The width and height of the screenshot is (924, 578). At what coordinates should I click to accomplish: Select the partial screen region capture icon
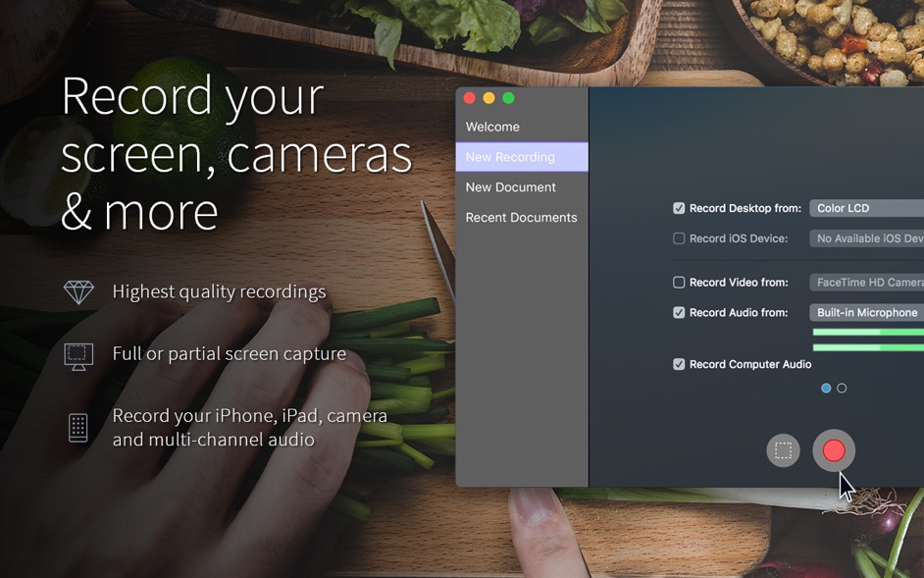coord(783,450)
